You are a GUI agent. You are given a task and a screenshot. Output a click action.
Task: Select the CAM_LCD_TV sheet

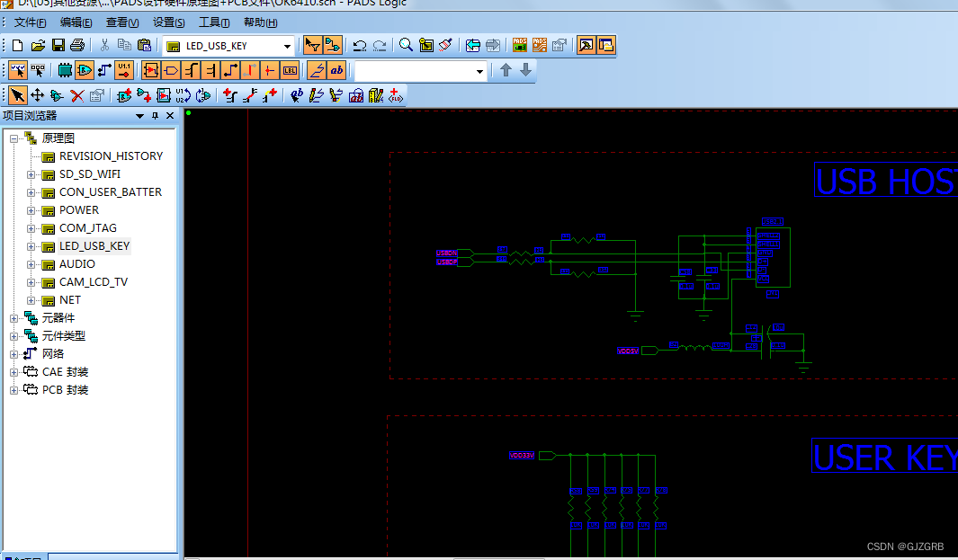(94, 282)
